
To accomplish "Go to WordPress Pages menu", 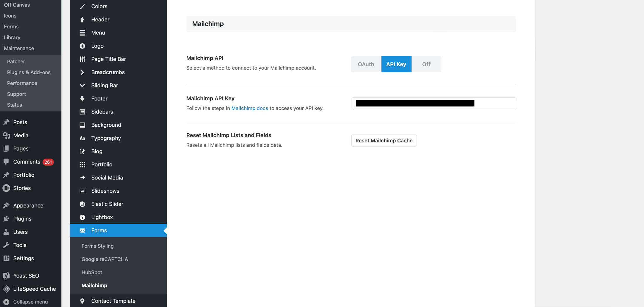I will pyautogui.click(x=21, y=149).
